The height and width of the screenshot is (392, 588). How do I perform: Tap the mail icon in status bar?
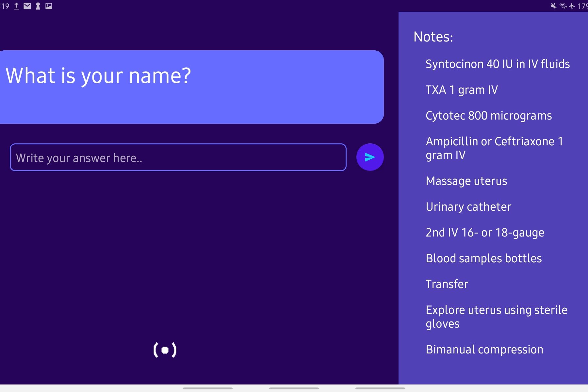pyautogui.click(x=27, y=6)
